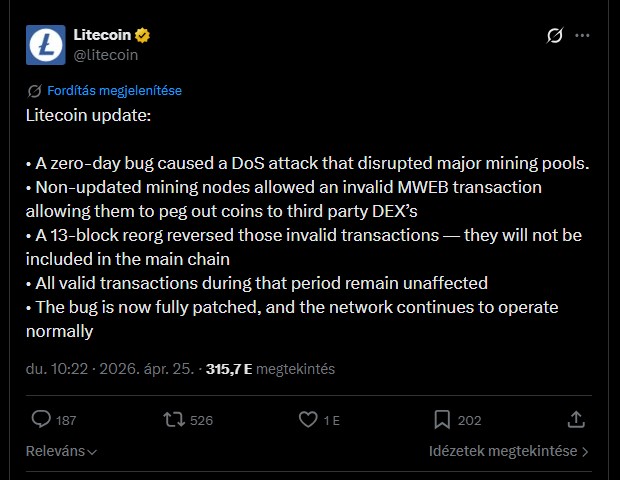
Task: Click the 'Litecoin update:' heading text
Action: (x=88, y=115)
